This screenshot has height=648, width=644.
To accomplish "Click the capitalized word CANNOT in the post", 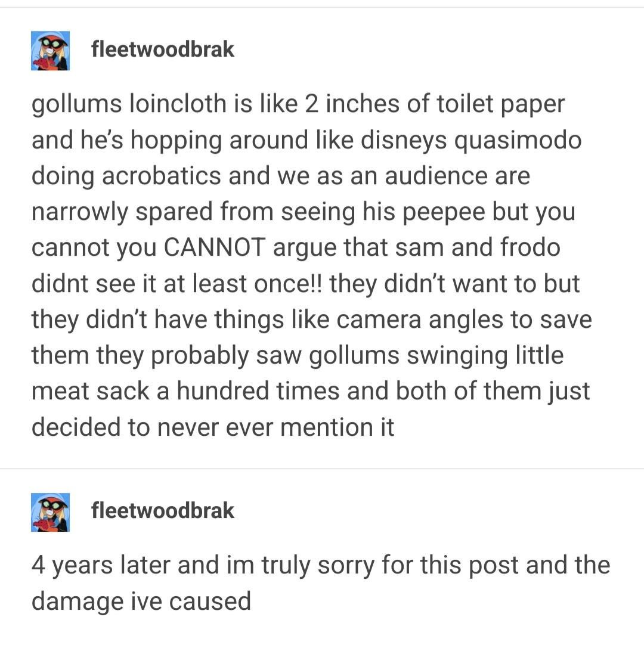I will pos(215,247).
